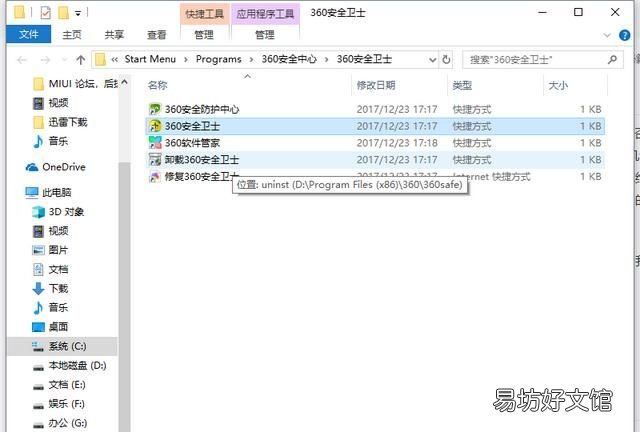Click 360安全卫士 breadcrumb in the address bar

[x=364, y=60]
